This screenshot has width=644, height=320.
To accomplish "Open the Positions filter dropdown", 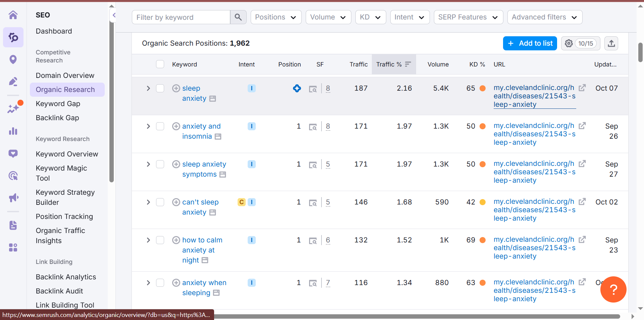I will point(276,17).
